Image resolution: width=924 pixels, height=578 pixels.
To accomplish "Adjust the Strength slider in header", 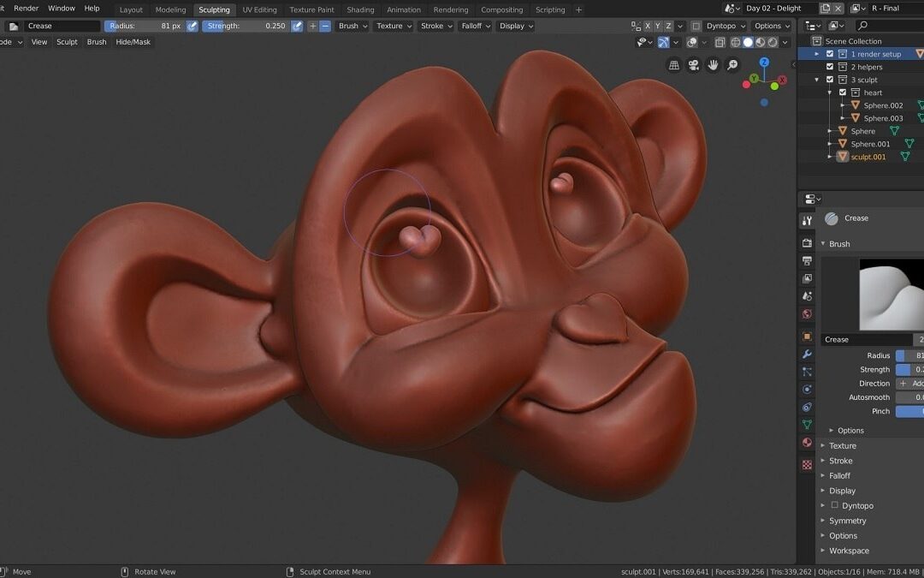I will tap(246, 26).
